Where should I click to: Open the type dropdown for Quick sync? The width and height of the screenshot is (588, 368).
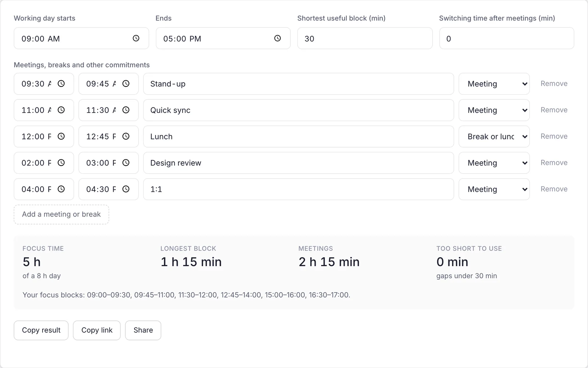pos(494,110)
